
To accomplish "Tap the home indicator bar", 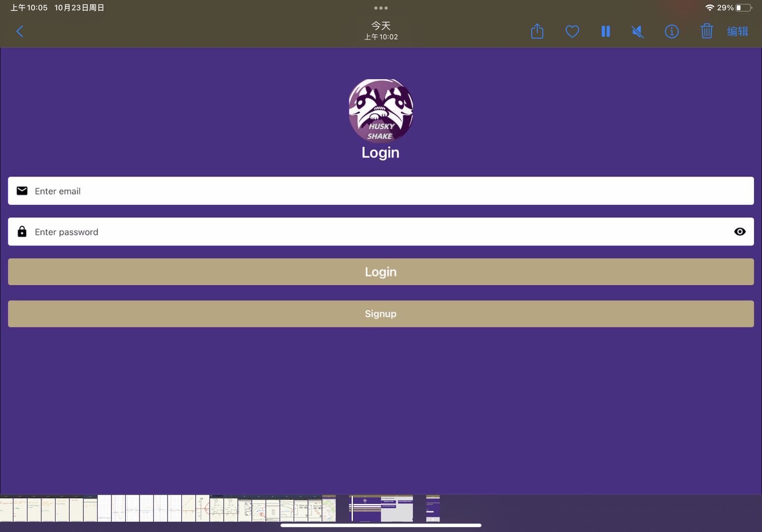I will coord(381,526).
